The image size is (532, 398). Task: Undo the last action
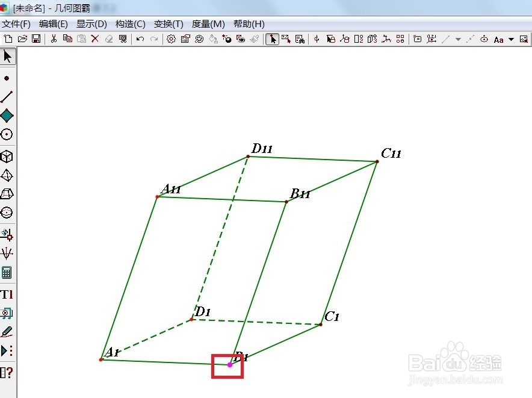coord(140,39)
